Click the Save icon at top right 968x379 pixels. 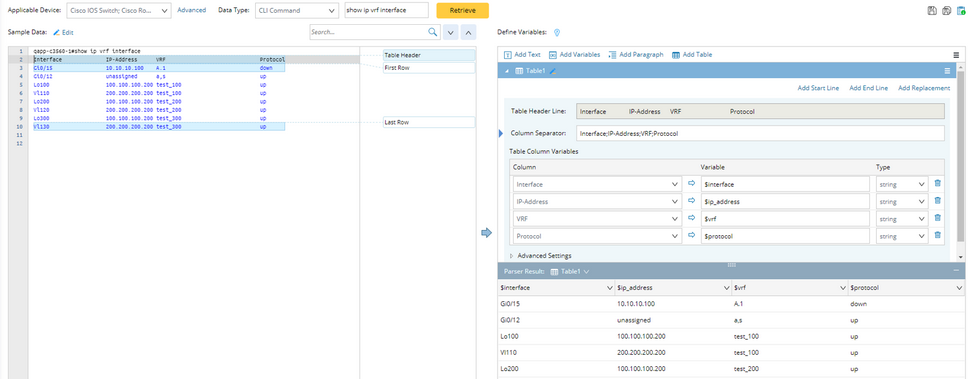pos(932,11)
